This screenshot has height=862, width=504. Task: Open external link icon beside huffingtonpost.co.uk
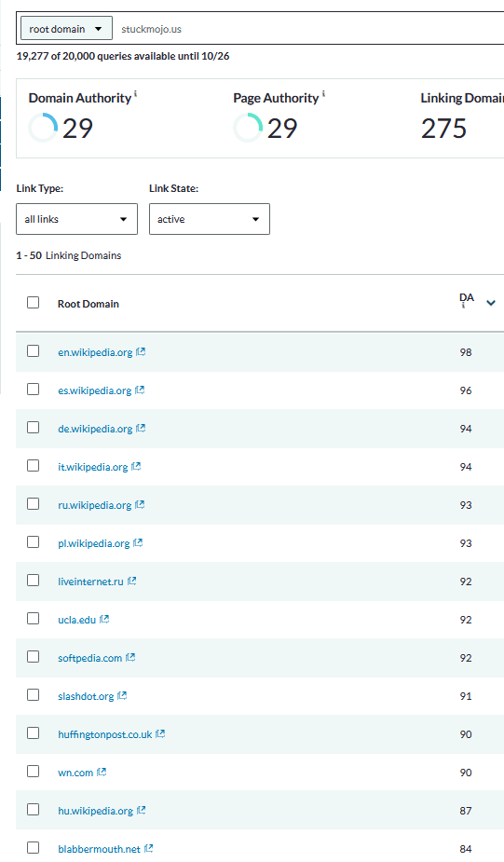(160, 734)
